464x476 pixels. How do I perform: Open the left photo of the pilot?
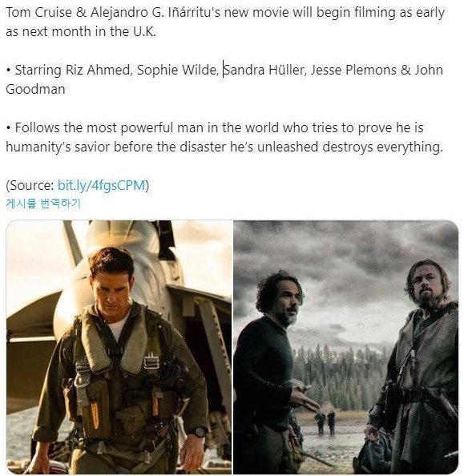(119, 347)
